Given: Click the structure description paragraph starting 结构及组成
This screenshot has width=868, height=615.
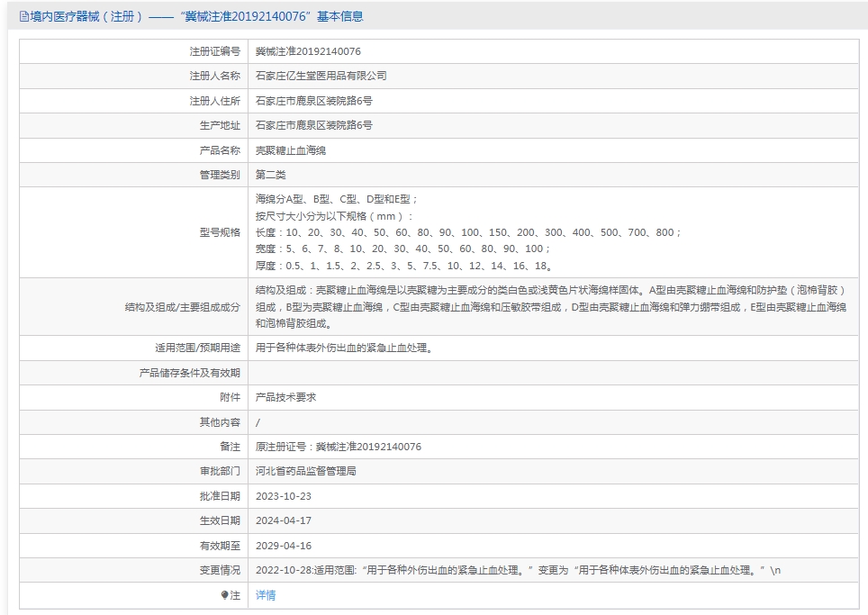Looking at the screenshot, I should (x=551, y=307).
